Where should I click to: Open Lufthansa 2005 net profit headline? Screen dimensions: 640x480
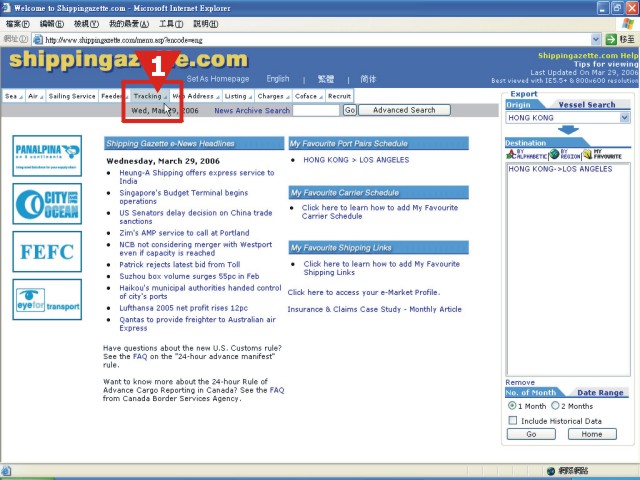pyautogui.click(x=183, y=308)
